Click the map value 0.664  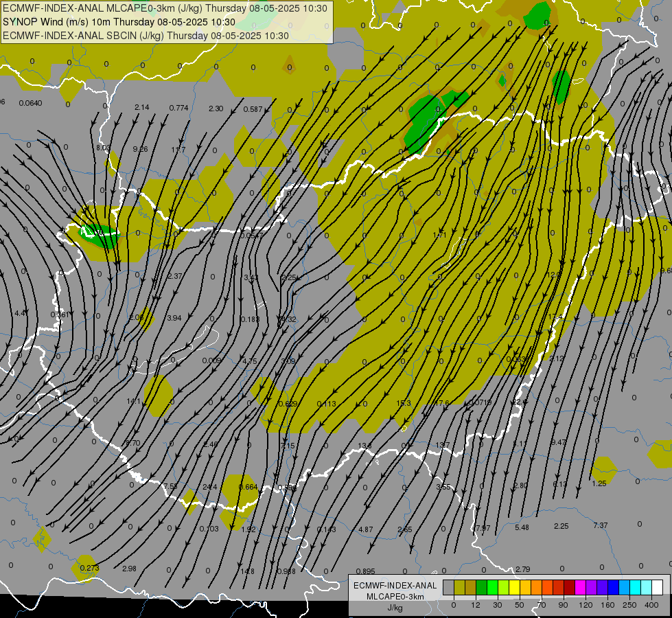[248, 487]
